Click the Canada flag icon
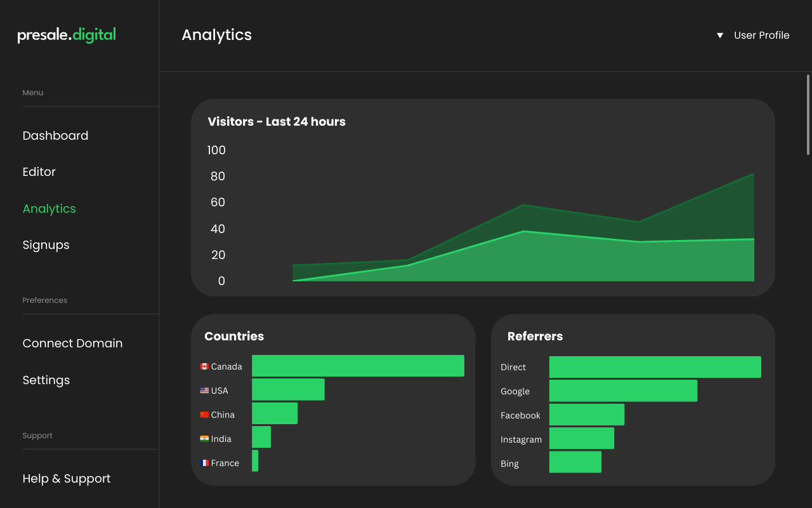 (x=204, y=366)
